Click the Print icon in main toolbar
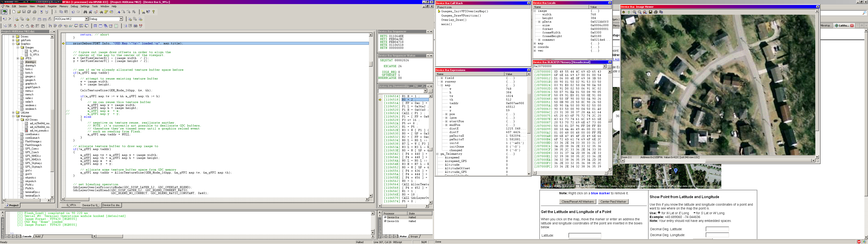The image size is (868, 244). [x=34, y=12]
